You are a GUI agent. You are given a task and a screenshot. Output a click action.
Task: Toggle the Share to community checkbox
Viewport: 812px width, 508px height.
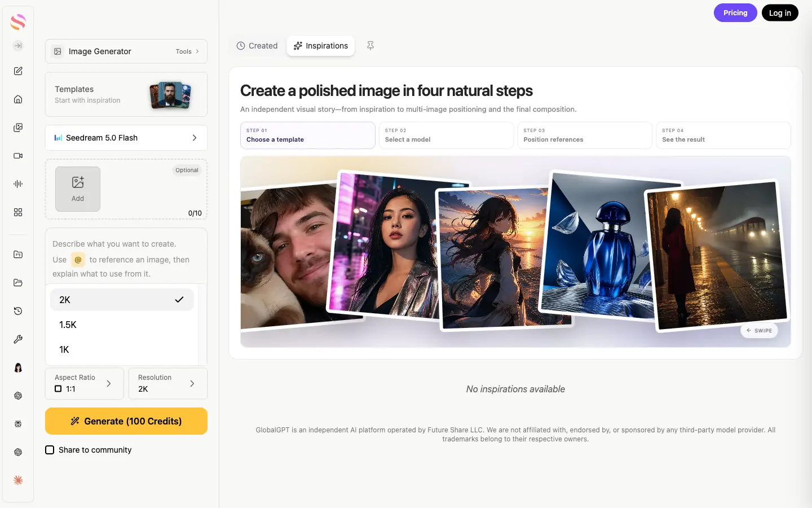[50, 450]
